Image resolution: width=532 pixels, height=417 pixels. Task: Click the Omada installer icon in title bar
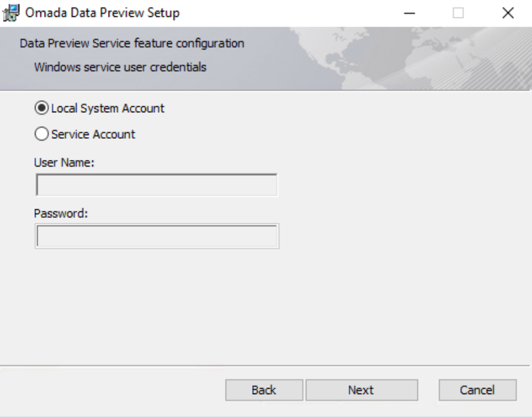[11, 13]
